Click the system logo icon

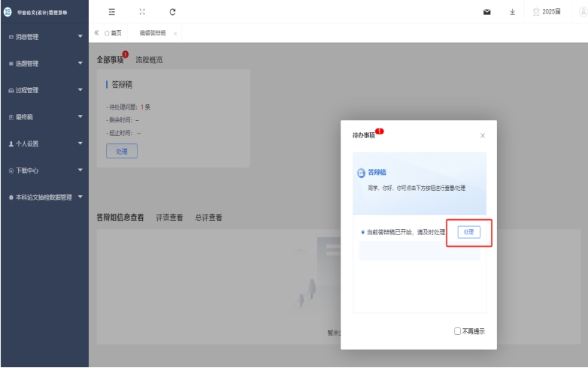pyautogui.click(x=8, y=12)
